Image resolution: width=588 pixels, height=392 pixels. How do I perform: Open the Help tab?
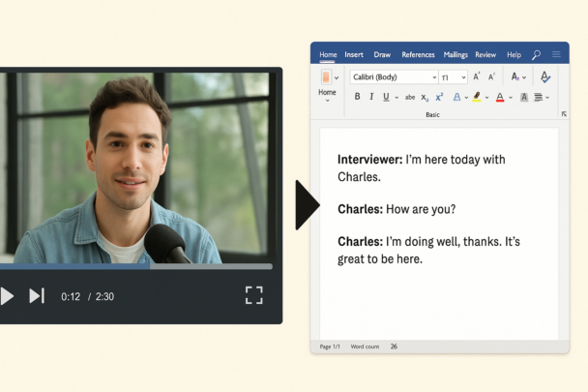coord(514,55)
